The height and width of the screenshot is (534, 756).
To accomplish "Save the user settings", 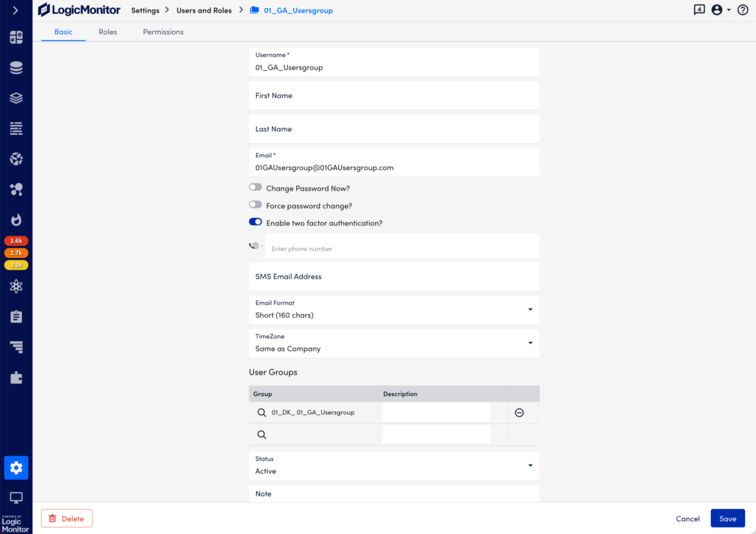I will (727, 518).
